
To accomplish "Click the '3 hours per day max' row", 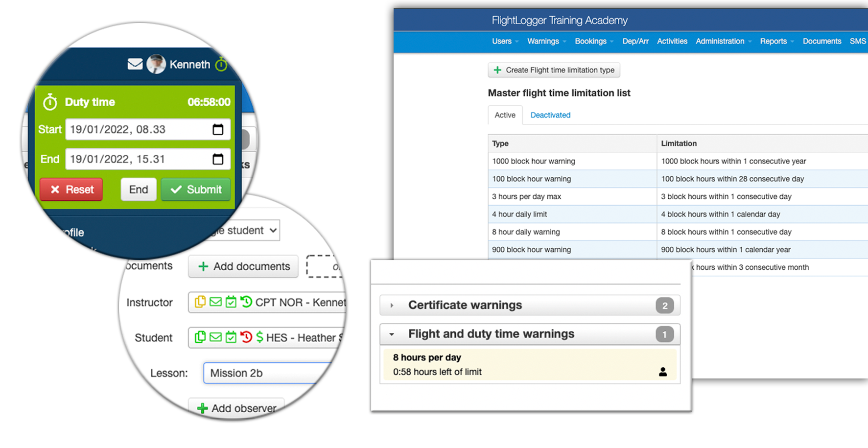I will (x=678, y=196).
